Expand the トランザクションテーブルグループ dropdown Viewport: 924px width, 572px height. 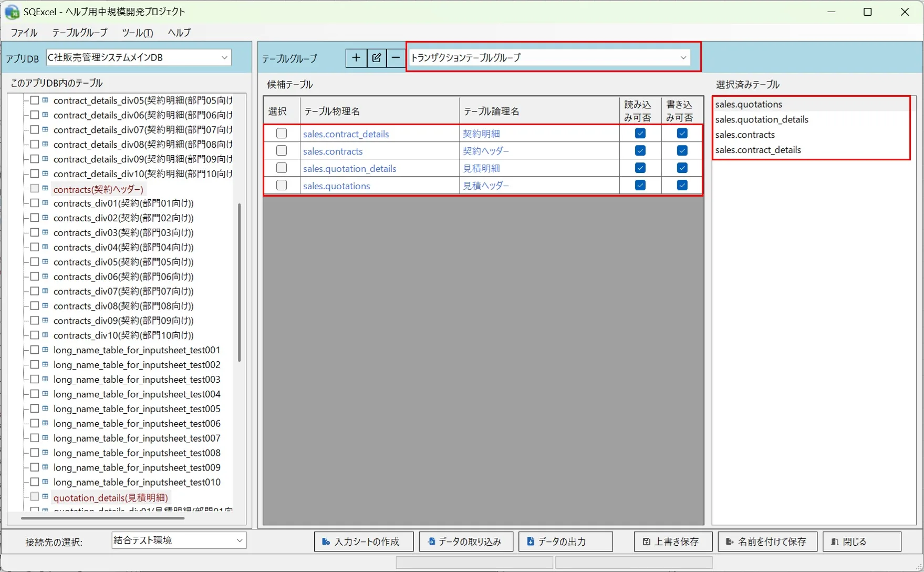click(x=549, y=57)
